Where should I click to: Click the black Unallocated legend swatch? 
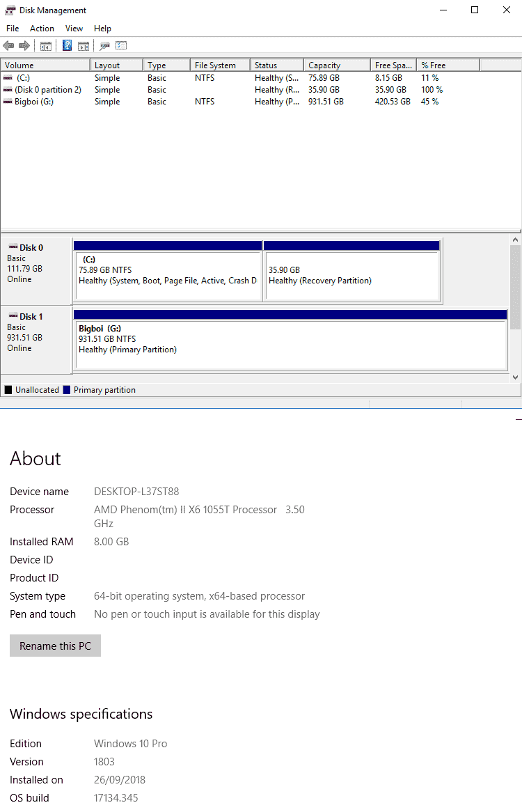8,390
